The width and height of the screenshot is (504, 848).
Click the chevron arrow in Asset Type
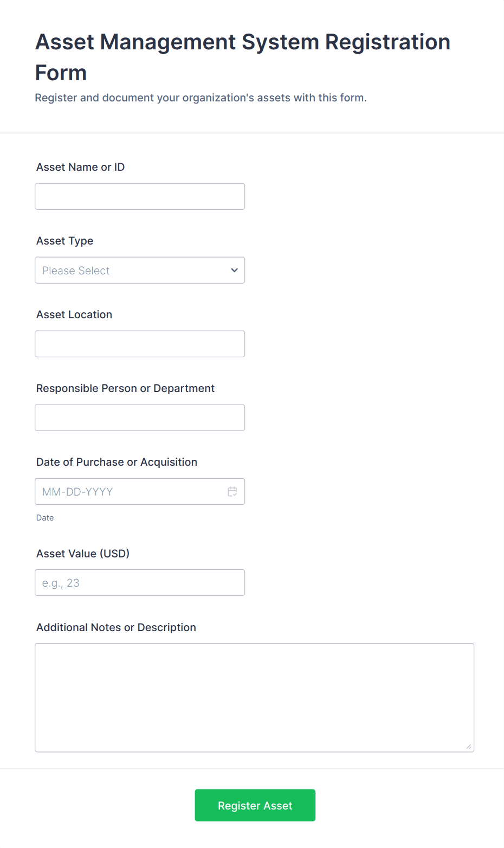click(234, 270)
